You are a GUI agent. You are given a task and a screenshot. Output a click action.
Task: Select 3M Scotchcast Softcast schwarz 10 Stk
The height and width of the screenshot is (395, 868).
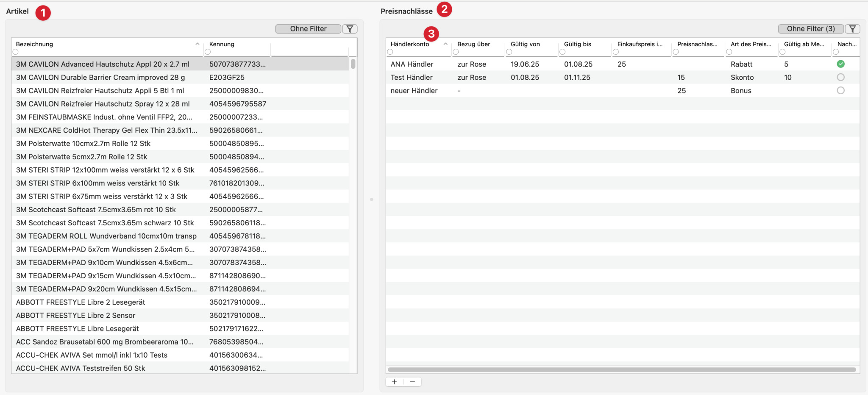tap(180, 223)
